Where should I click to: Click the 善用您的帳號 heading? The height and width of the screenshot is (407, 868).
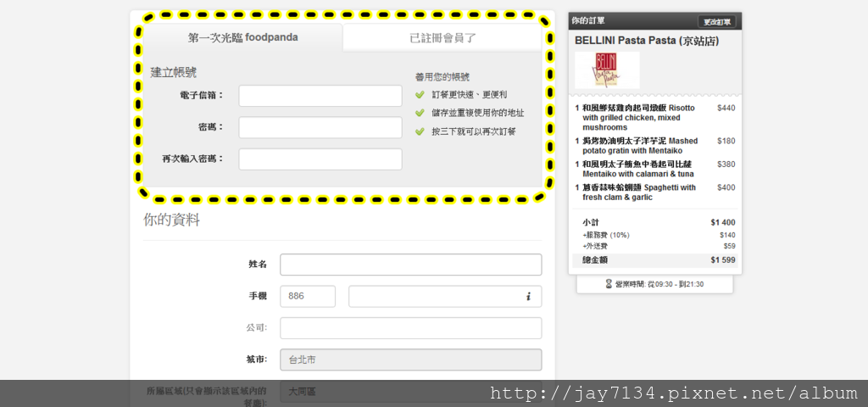(x=442, y=77)
